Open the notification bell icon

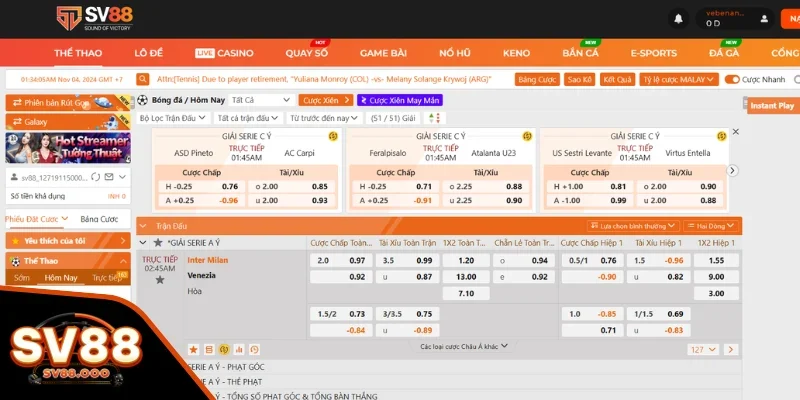678,19
